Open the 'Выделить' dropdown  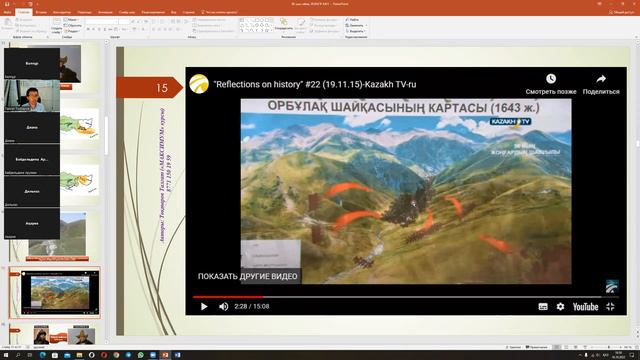tap(356, 31)
